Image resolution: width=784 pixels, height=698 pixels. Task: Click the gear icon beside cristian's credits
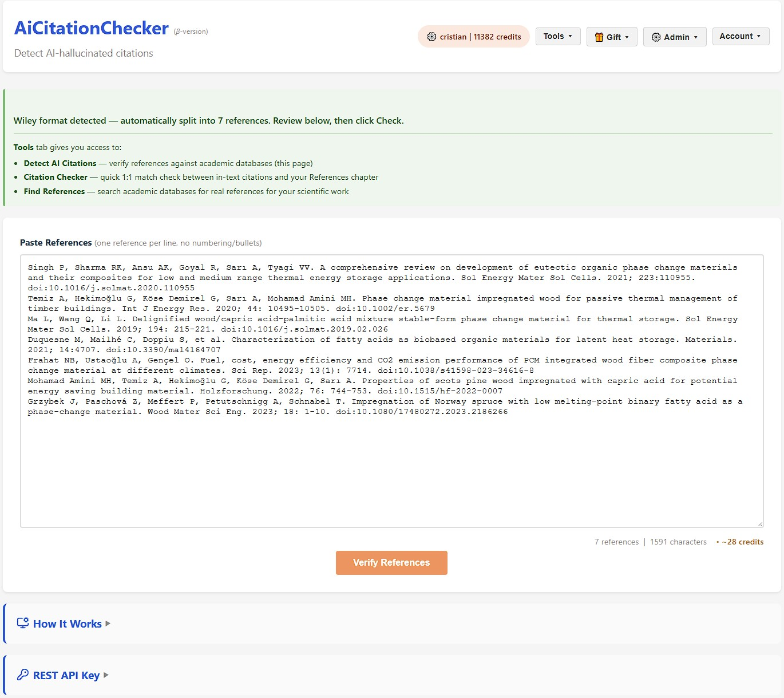(431, 36)
